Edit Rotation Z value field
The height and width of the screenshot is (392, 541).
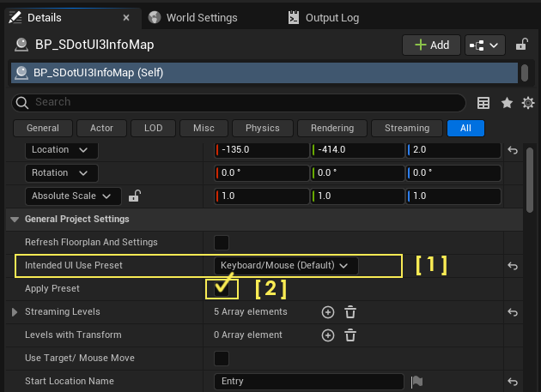[453, 172]
